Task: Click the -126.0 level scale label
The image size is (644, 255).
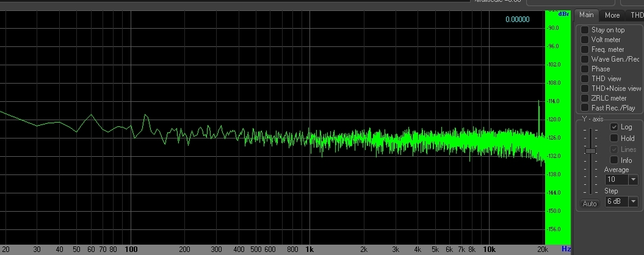Action: click(x=553, y=137)
